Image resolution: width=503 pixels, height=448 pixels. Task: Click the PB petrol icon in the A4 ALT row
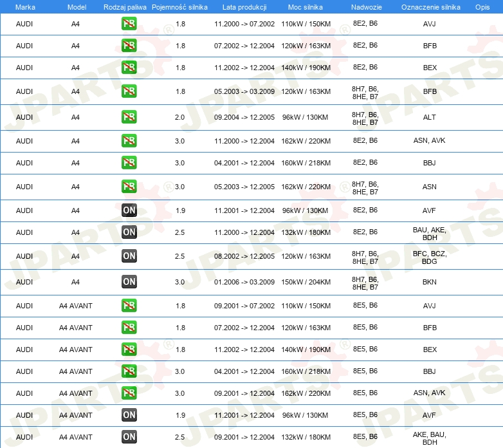129,117
